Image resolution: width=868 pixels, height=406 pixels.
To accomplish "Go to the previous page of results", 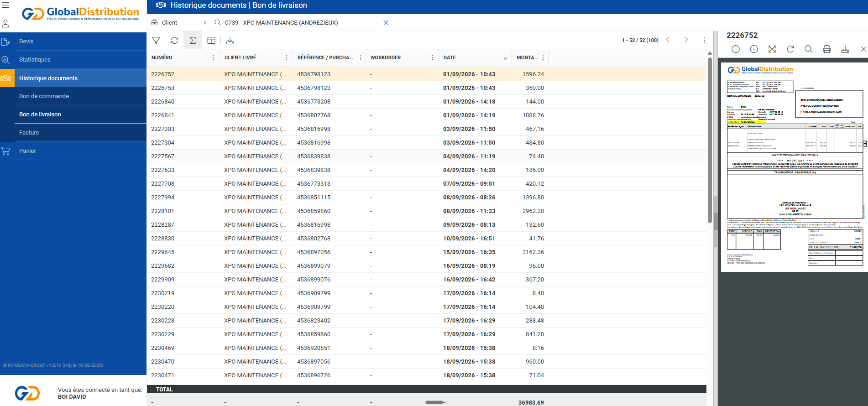I will 668,40.
